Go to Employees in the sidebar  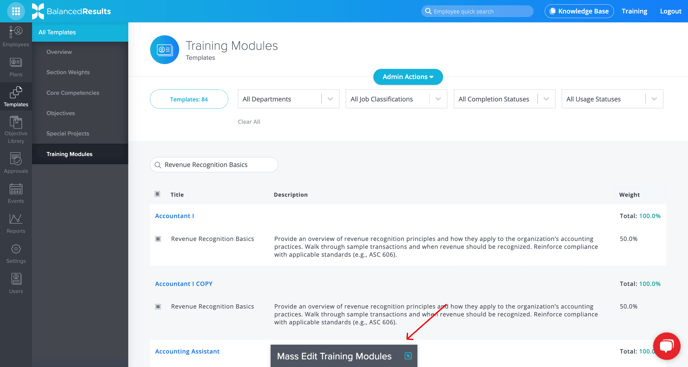16,36
